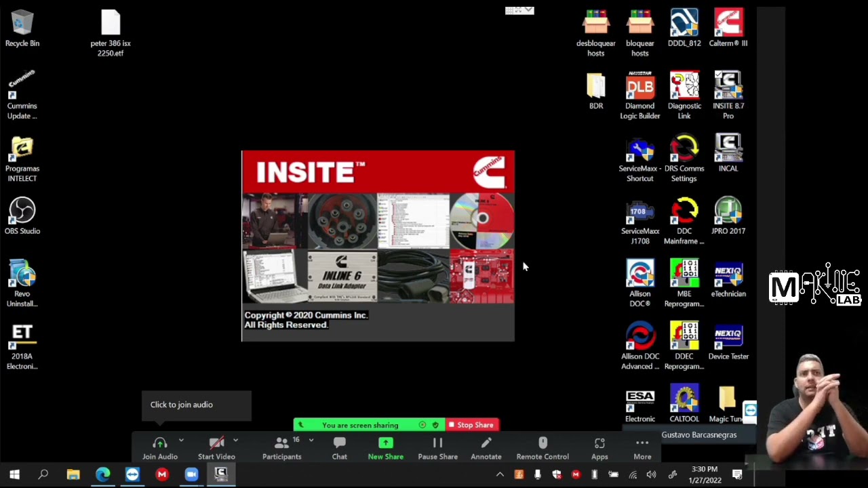Viewport: 868px width, 488px height.
Task: Expand the video options arrow beside Start Video
Action: (235, 441)
